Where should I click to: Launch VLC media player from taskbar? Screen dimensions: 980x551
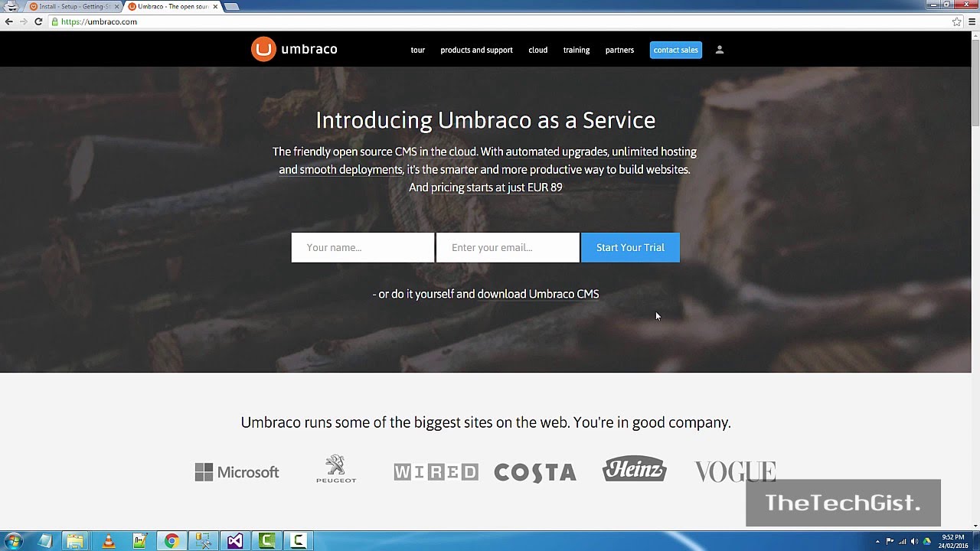click(x=108, y=541)
